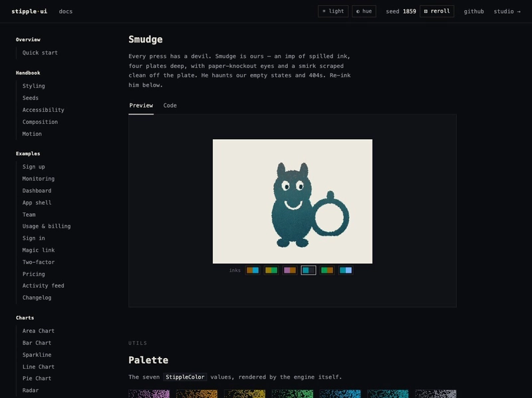This screenshot has height=398, width=532.
Task: Open the Radar chart page
Action: click(30, 390)
